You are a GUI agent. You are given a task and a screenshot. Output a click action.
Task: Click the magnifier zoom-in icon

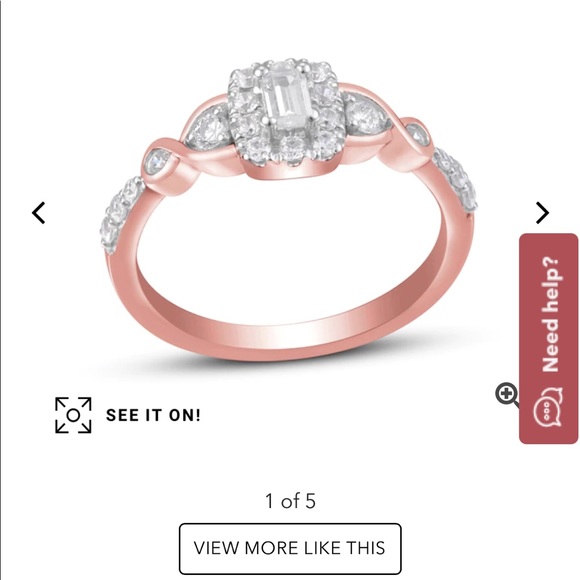pos(507,395)
